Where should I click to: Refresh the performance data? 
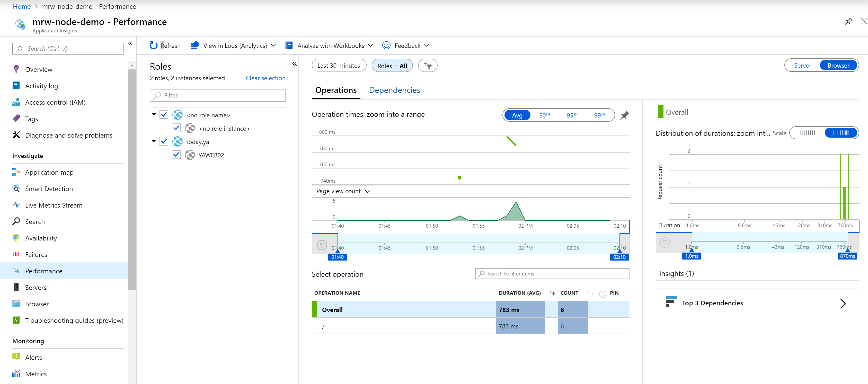(165, 45)
